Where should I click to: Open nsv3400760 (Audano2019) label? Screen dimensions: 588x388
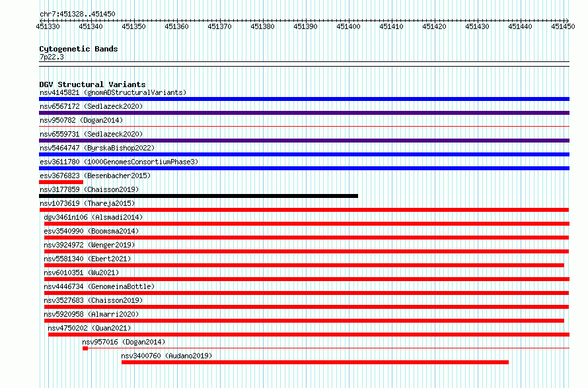(166, 356)
